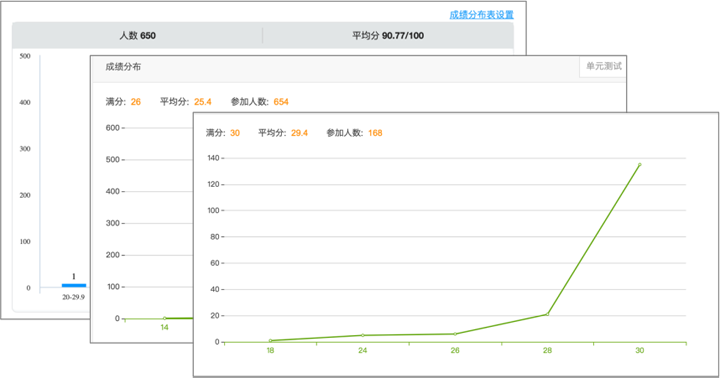Viewport: 720px width, 378px height.
Task: Click the data point at score 30
Action: 640,164
